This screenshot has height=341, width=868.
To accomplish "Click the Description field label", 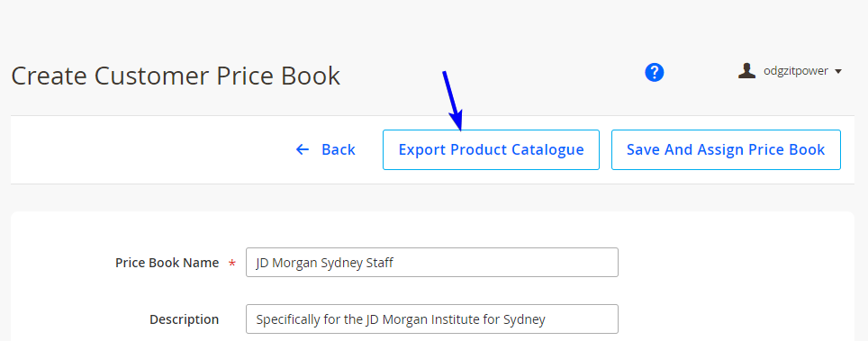I will pyautogui.click(x=184, y=319).
